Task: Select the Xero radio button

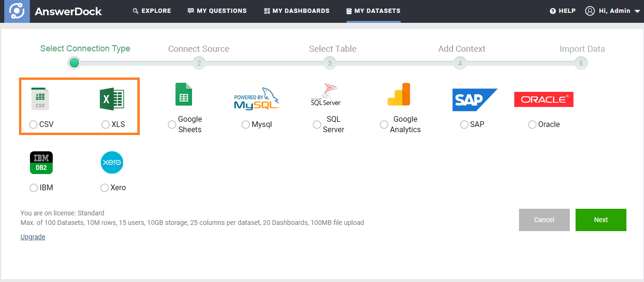Action: [105, 188]
